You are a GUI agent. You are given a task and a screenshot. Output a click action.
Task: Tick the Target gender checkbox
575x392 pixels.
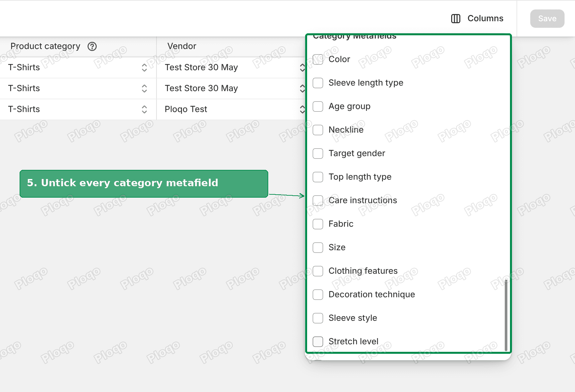pos(318,153)
